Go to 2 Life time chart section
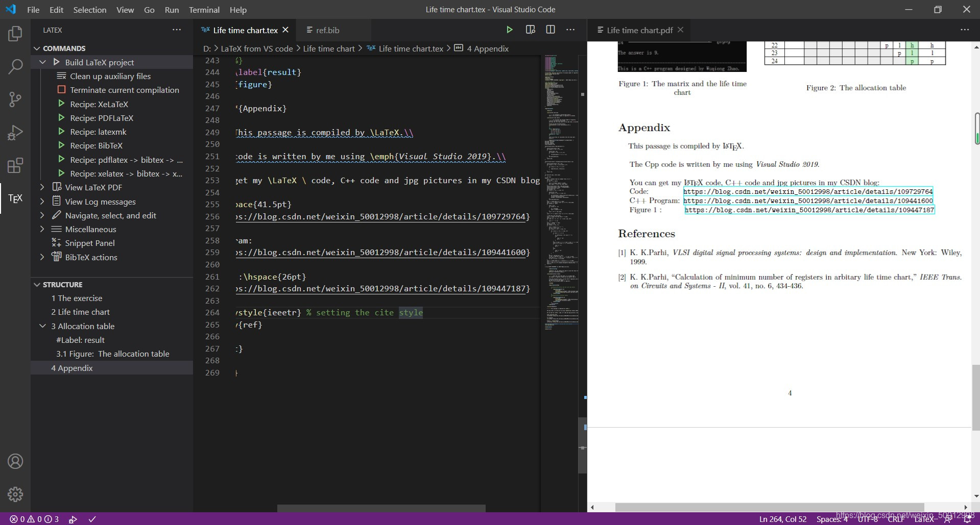980x525 pixels. click(80, 312)
